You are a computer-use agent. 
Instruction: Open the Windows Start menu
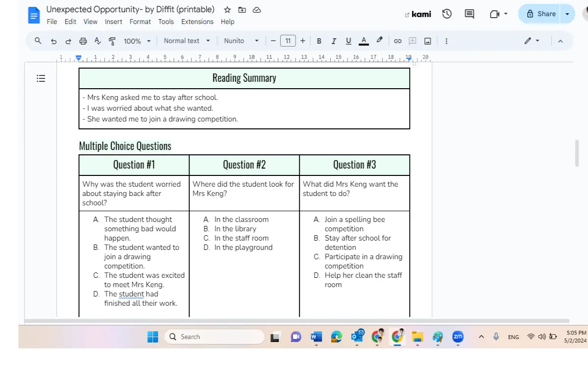pos(153,337)
